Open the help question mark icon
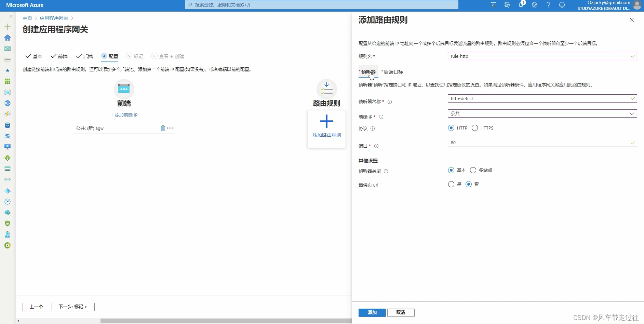This screenshot has width=644, height=324. (548, 5)
